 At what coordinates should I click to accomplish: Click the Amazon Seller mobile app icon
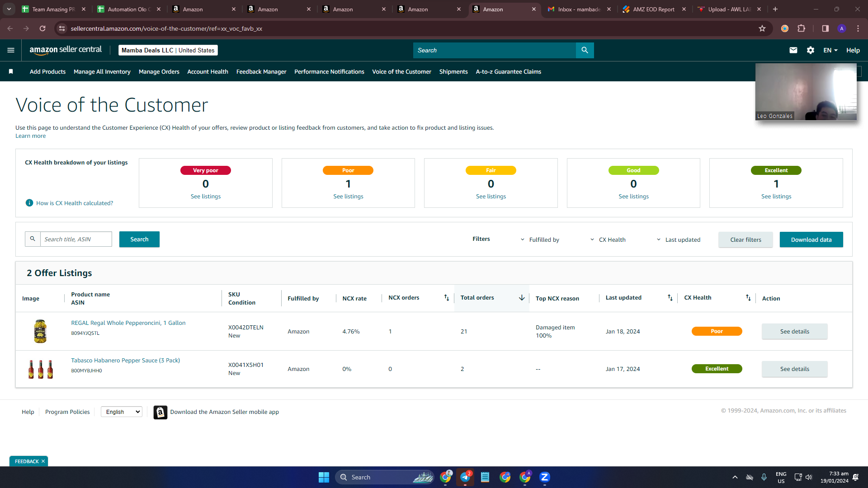tap(160, 412)
